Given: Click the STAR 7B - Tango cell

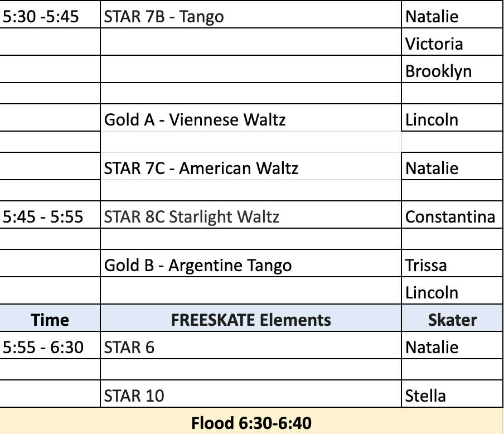Looking at the screenshot, I should [x=251, y=15].
